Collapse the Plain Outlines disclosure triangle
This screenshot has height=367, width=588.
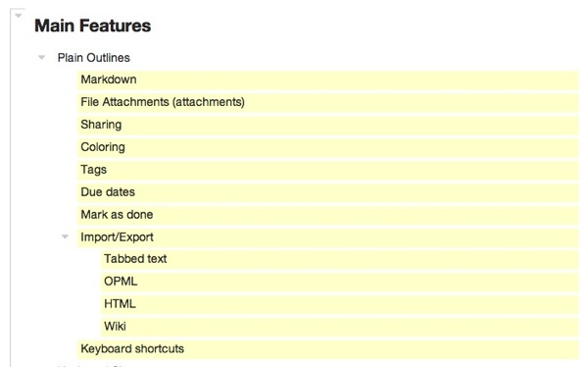(41, 58)
